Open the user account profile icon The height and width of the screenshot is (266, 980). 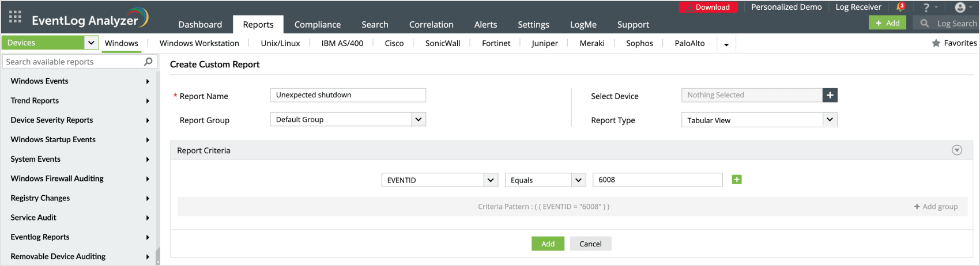[960, 7]
